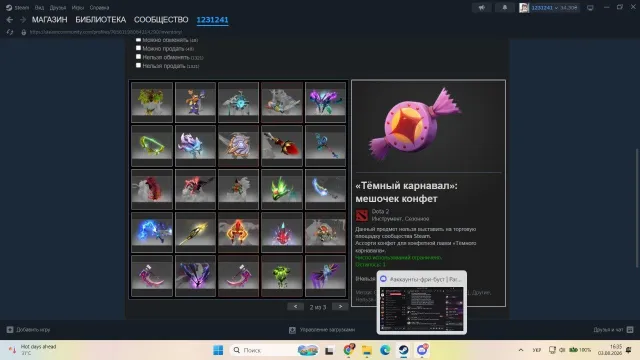Click the Steam back navigation arrow

coord(10,20)
